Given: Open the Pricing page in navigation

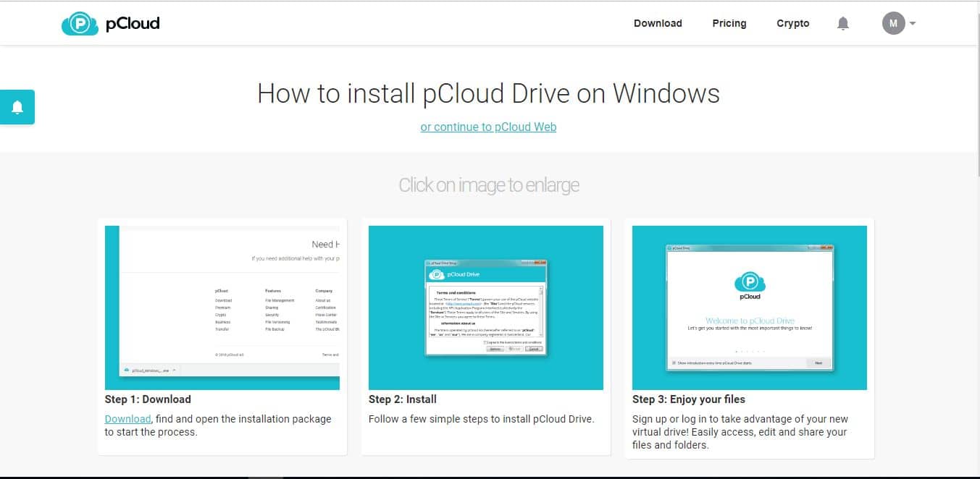Looking at the screenshot, I should click(x=729, y=23).
